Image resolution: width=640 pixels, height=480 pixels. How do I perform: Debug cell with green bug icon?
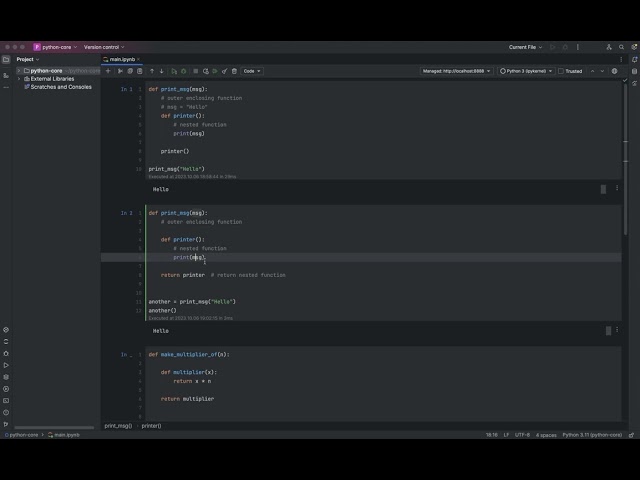[184, 71]
